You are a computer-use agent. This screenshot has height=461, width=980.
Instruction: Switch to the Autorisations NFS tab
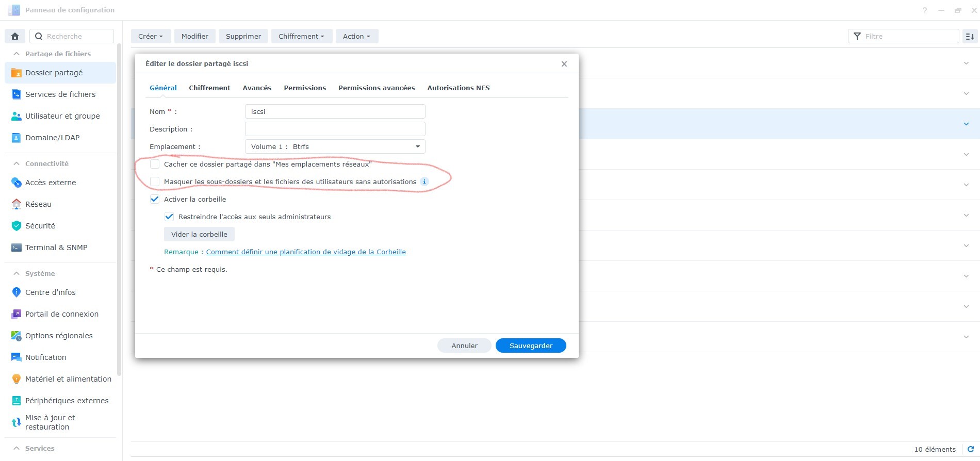tap(459, 88)
